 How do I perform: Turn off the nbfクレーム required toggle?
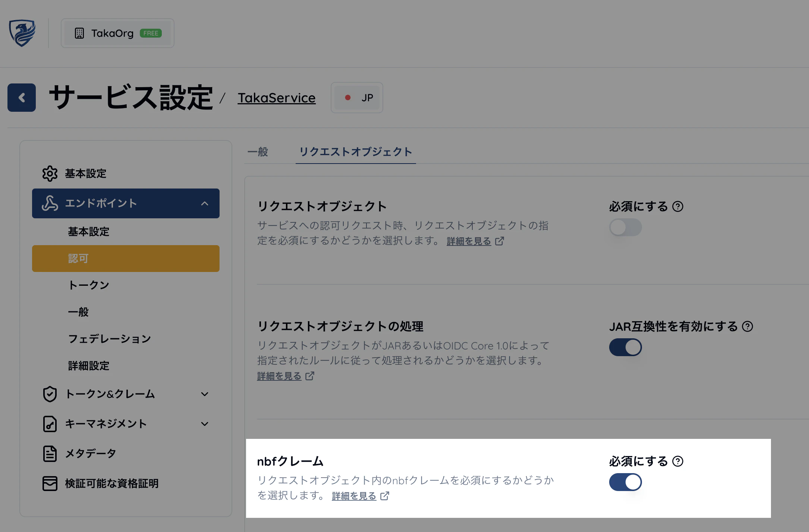625,482
